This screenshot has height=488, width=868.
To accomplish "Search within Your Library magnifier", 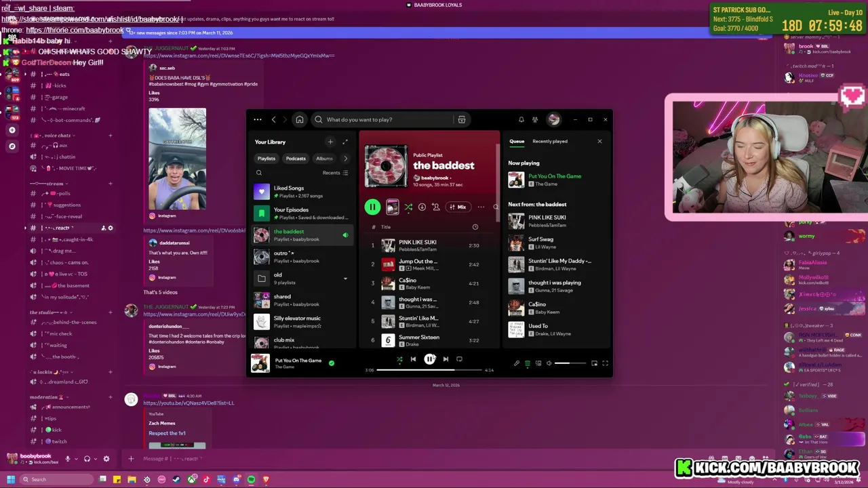I will tap(258, 173).
